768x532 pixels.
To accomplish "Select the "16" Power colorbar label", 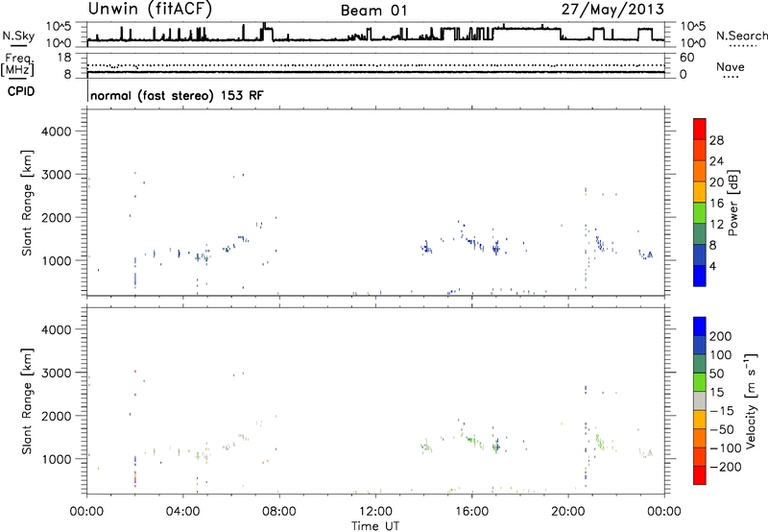I will coord(716,203).
